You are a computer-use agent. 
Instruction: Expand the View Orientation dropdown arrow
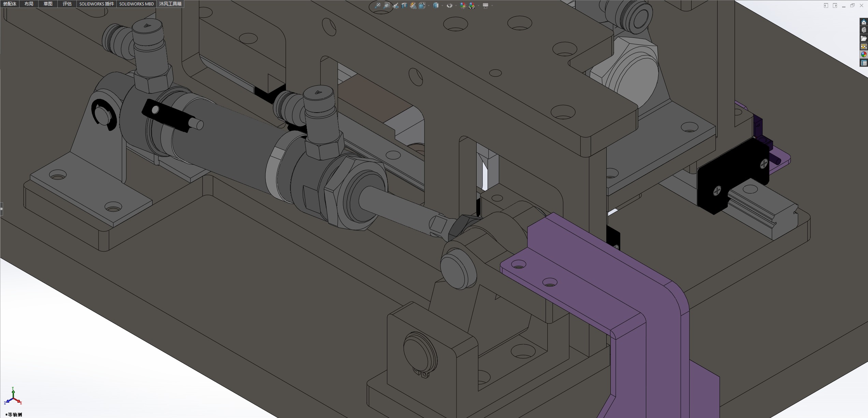(429, 5)
